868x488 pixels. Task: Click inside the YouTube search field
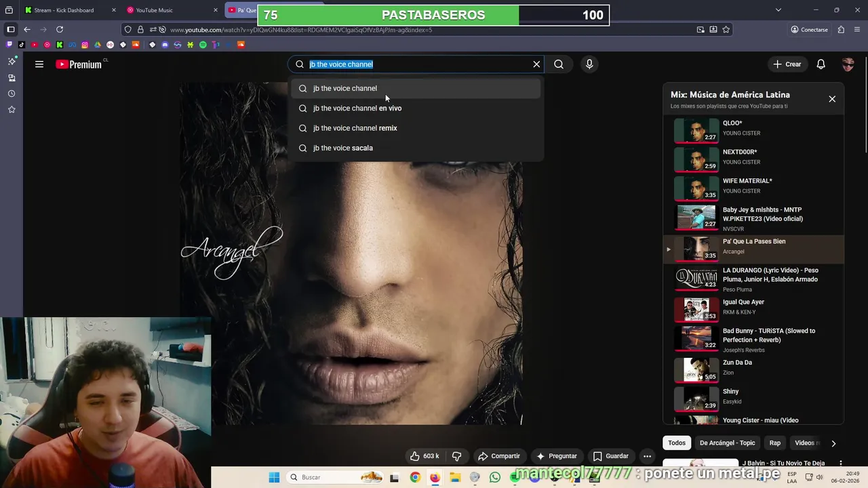[x=417, y=64]
